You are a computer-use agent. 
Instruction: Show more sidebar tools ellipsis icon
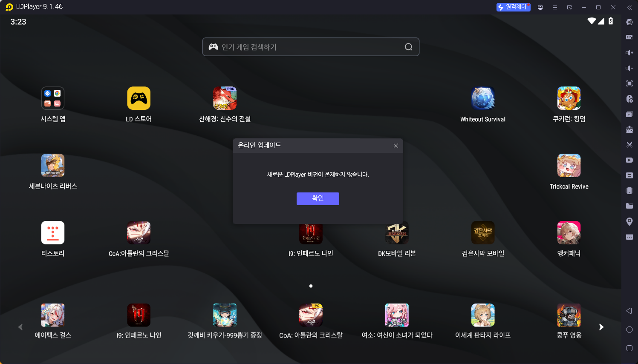click(x=629, y=237)
